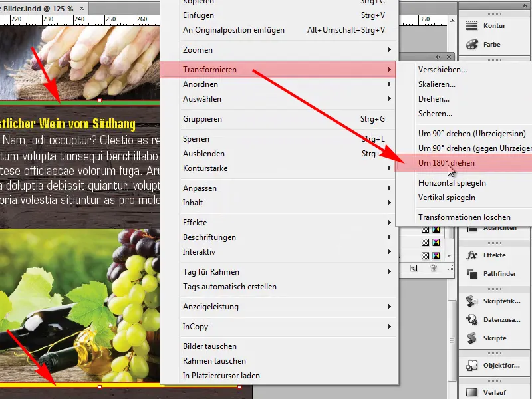Select Drehen... in the submenu
Screen dimensions: 532x399
(464, 99)
